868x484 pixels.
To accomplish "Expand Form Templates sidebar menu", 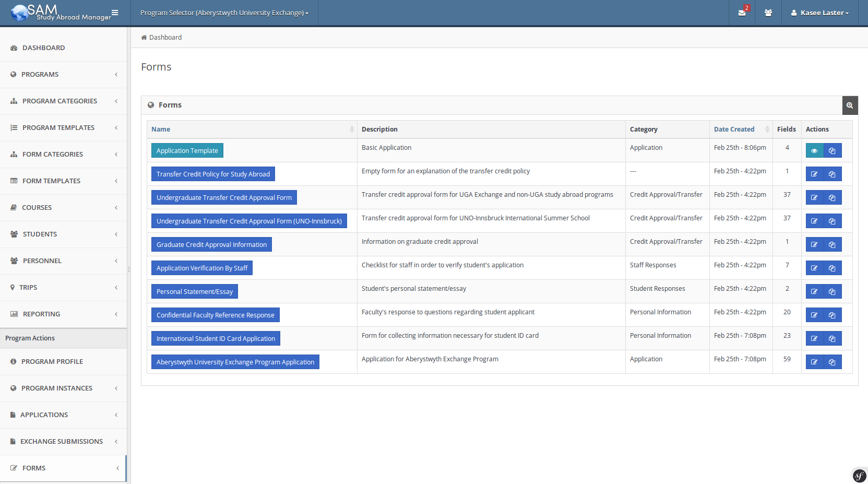I will click(63, 181).
